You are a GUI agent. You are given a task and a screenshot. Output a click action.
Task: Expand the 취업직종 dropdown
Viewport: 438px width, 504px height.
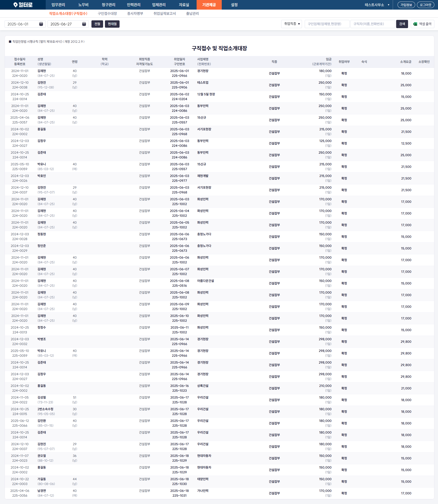[x=291, y=24]
